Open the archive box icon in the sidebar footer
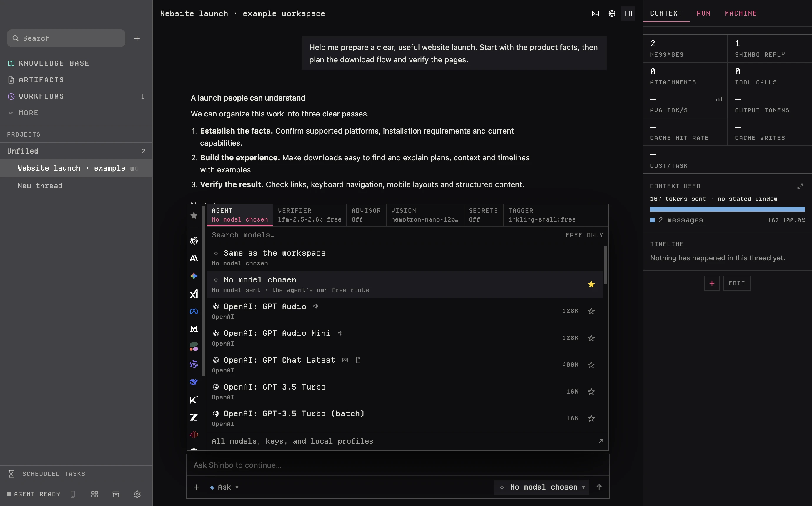The image size is (812, 506). [x=116, y=494]
